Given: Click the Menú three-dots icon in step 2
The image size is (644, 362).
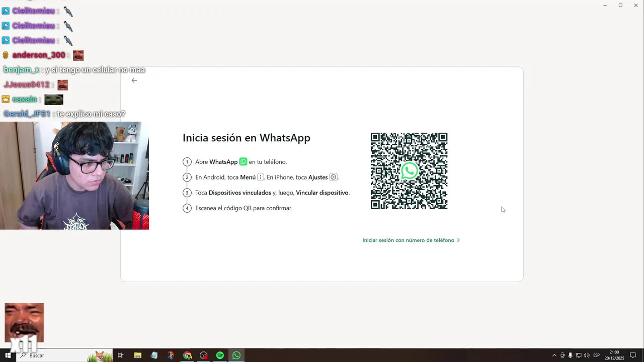Looking at the screenshot, I should tap(261, 177).
